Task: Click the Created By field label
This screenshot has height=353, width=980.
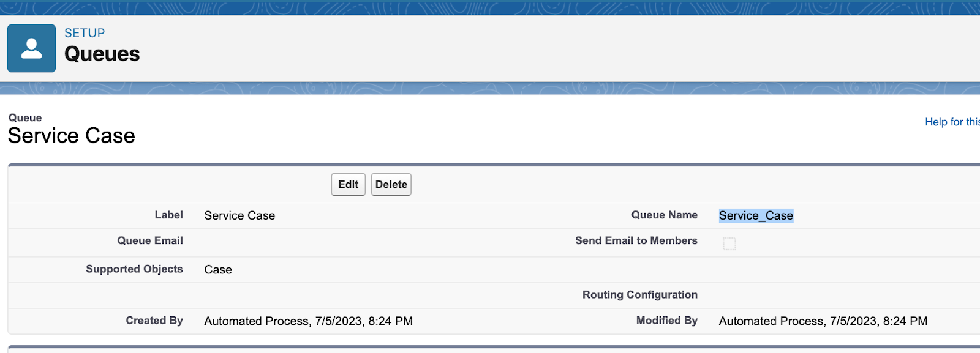Action: click(154, 321)
